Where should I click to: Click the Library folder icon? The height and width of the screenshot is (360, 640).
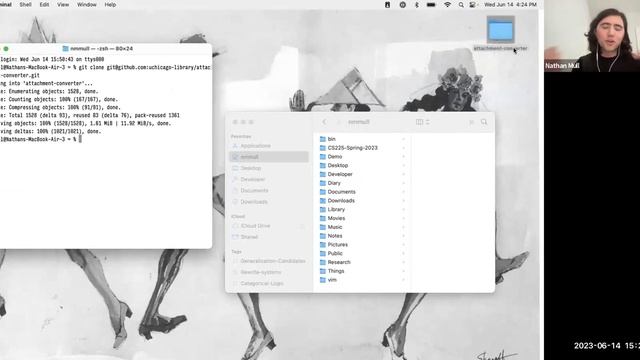pos(323,209)
